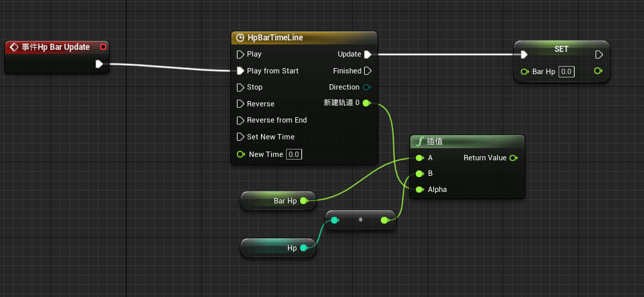644x297 pixels.
Task: Click the Finished output execution pin
Action: click(367, 71)
